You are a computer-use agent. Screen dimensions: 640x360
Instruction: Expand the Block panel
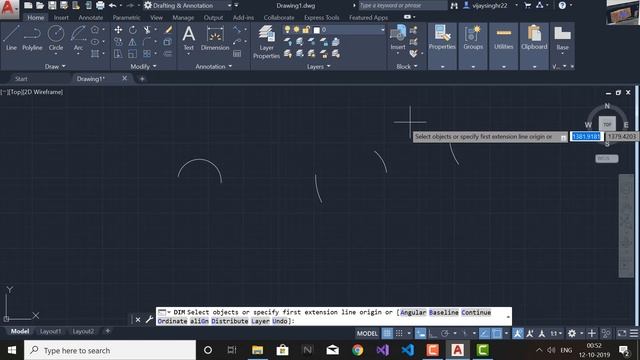pyautogui.click(x=407, y=66)
